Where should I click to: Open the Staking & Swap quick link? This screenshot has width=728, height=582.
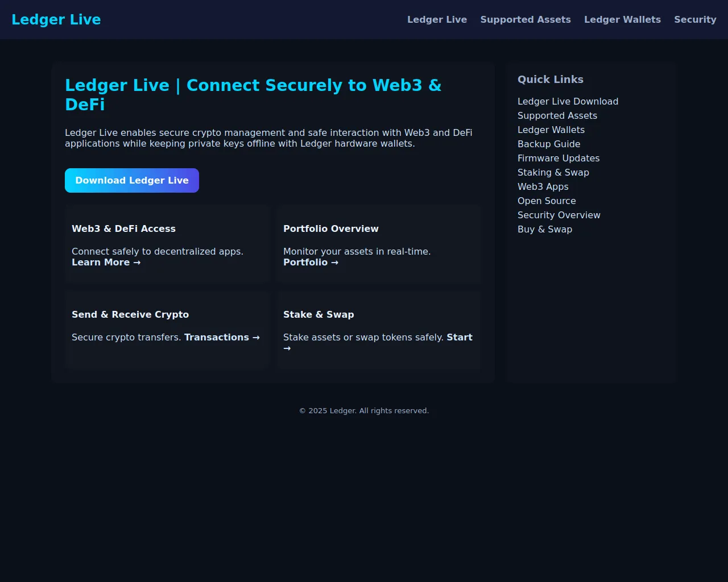(553, 172)
